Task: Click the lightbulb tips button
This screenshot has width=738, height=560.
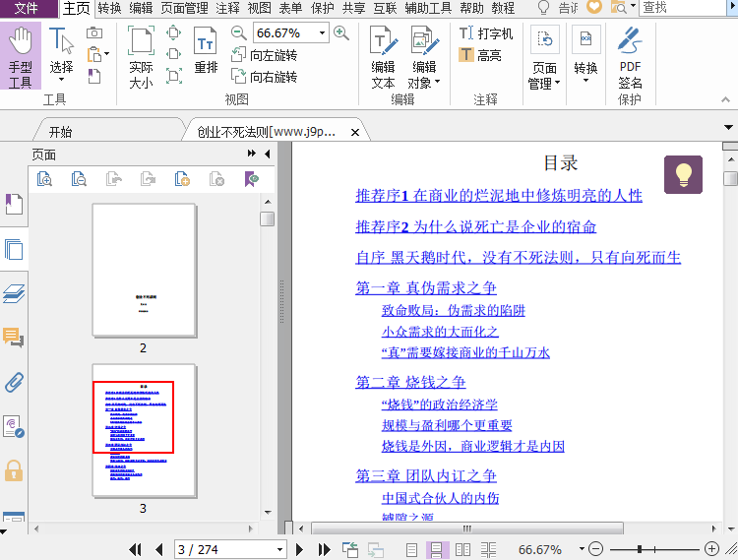Action: coord(683,174)
